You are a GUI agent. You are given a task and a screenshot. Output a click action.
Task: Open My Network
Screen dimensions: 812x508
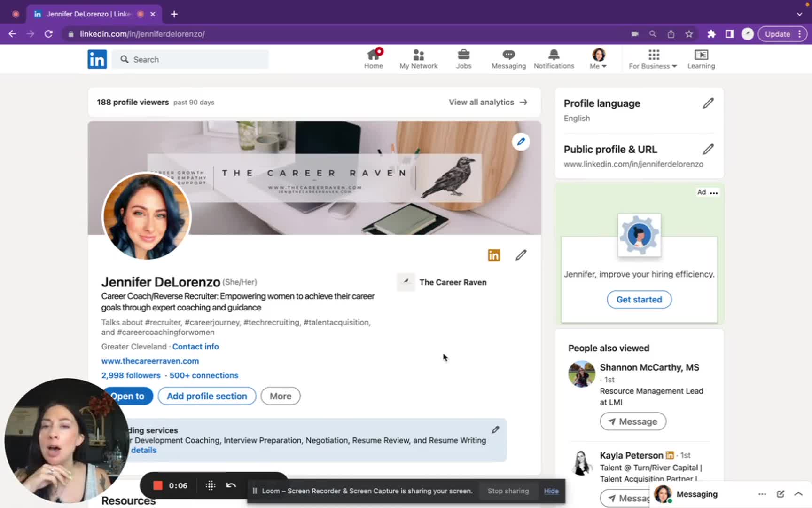pos(418,59)
